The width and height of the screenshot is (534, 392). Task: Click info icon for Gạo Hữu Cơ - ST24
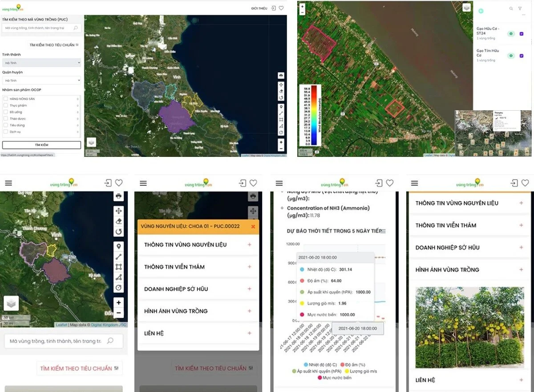click(x=511, y=33)
